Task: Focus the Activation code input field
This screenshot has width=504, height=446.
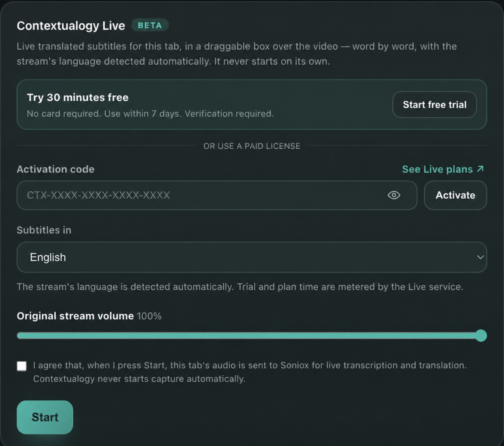Action: [x=217, y=195]
